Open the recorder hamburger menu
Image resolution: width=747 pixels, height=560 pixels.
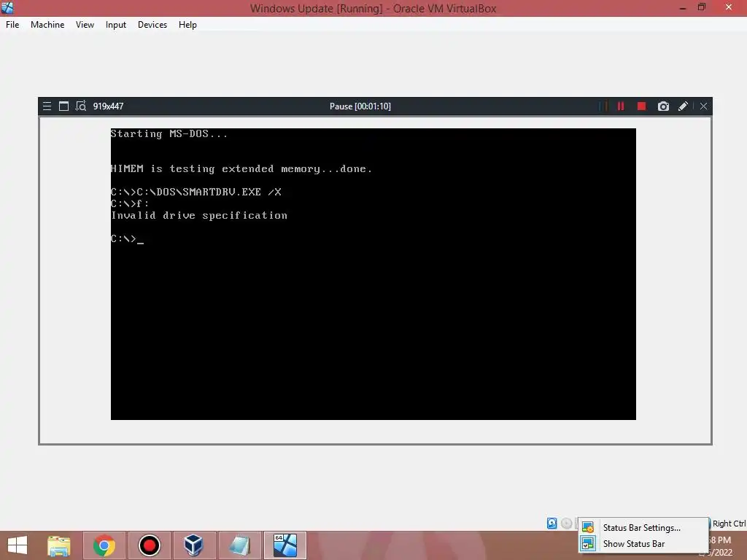(x=47, y=106)
